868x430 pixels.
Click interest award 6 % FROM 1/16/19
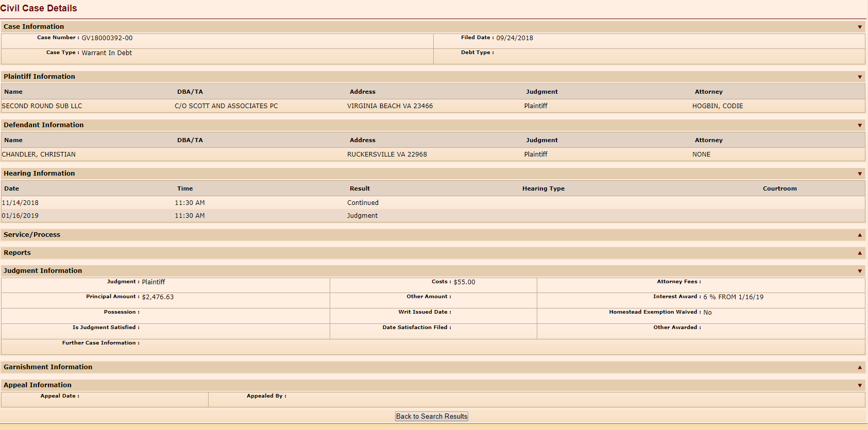(734, 297)
